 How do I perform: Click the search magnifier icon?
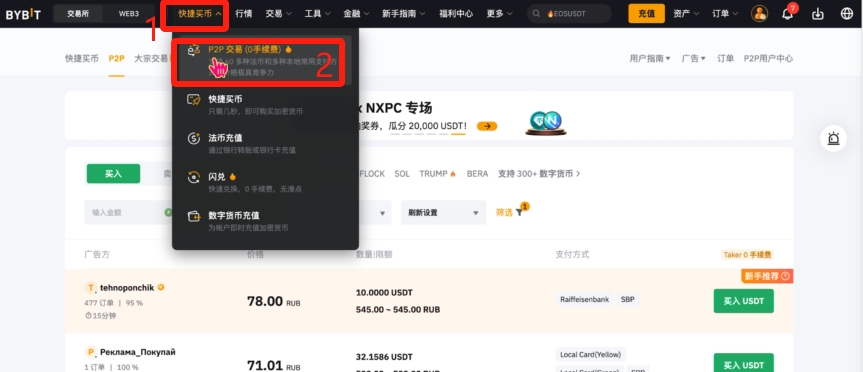(536, 14)
